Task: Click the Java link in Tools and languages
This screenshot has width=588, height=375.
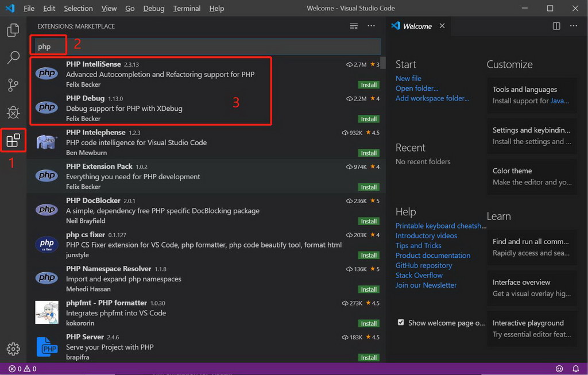Action: [558, 101]
